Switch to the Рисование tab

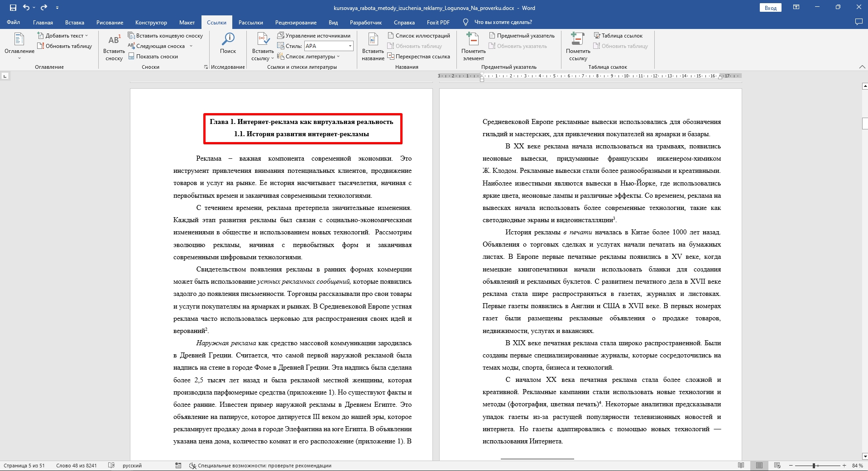(x=110, y=22)
